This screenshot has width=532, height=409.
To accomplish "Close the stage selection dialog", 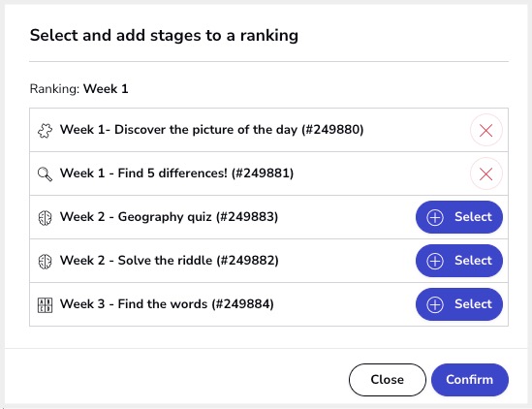I will click(387, 380).
